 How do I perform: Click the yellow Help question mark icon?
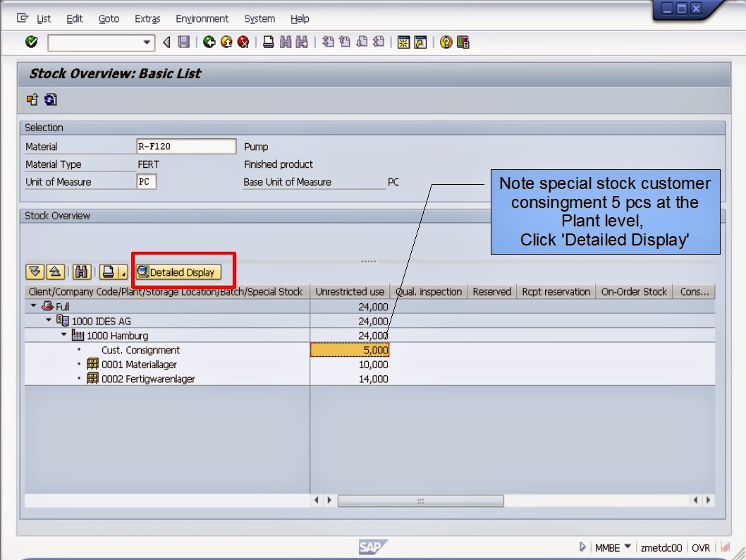point(446,42)
